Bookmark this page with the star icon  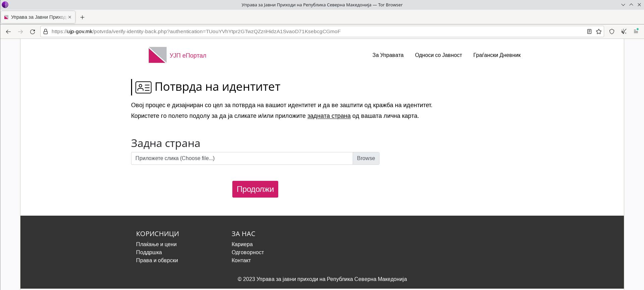coord(599,31)
